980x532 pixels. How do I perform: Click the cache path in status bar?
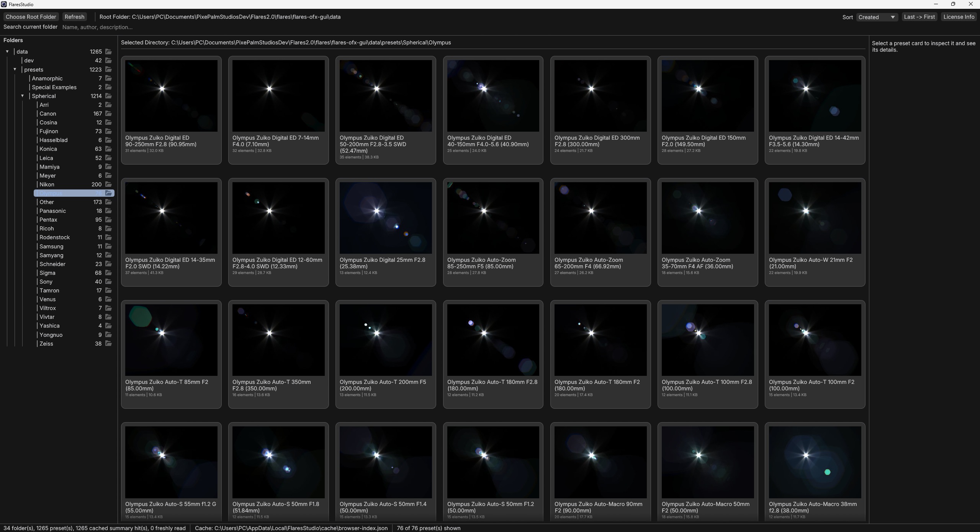[291, 528]
